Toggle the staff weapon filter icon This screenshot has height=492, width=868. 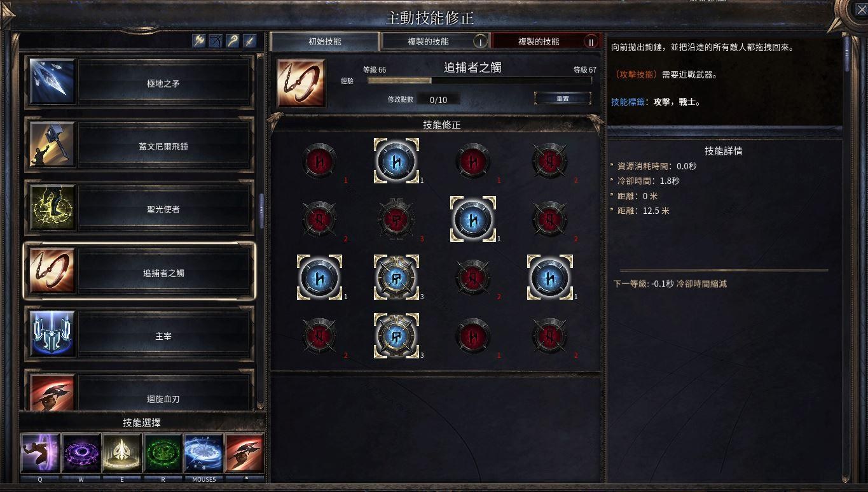(x=233, y=41)
